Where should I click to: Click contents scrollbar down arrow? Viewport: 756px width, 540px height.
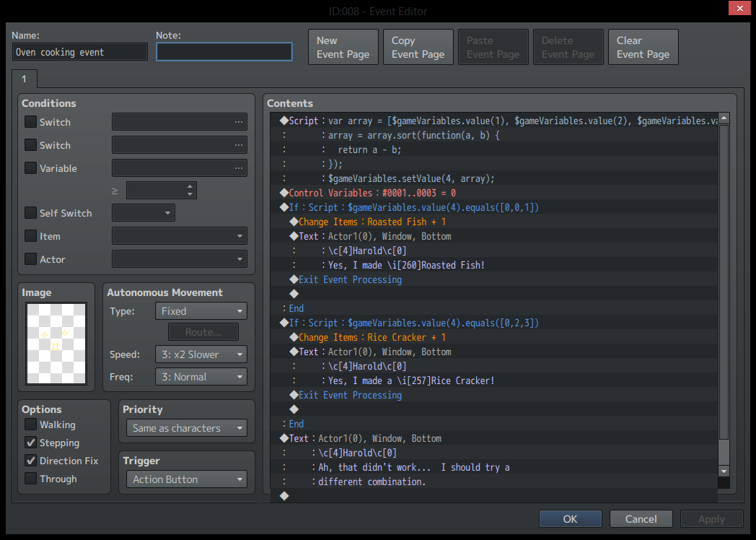coord(724,471)
